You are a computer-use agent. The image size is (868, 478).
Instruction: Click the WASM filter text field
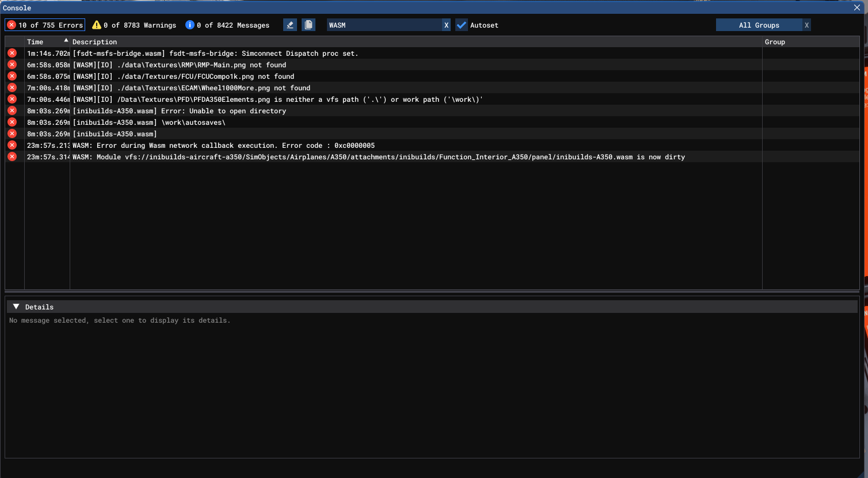383,25
